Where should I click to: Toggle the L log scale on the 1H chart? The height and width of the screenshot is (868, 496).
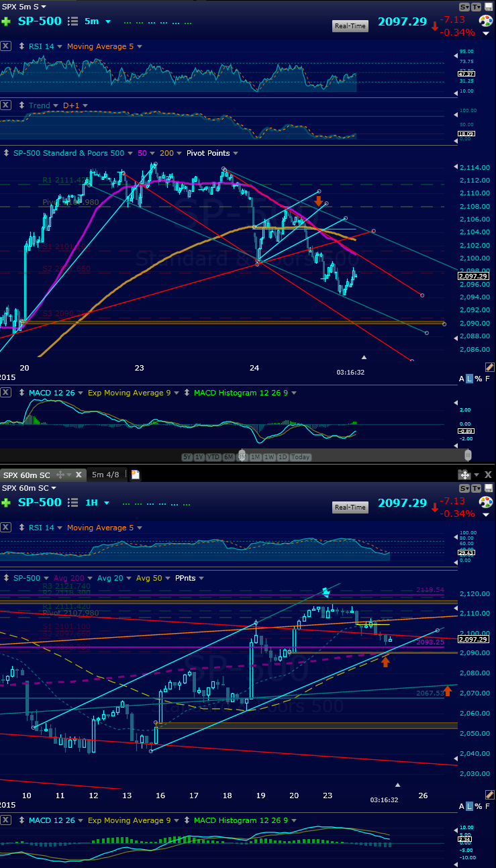click(x=469, y=806)
